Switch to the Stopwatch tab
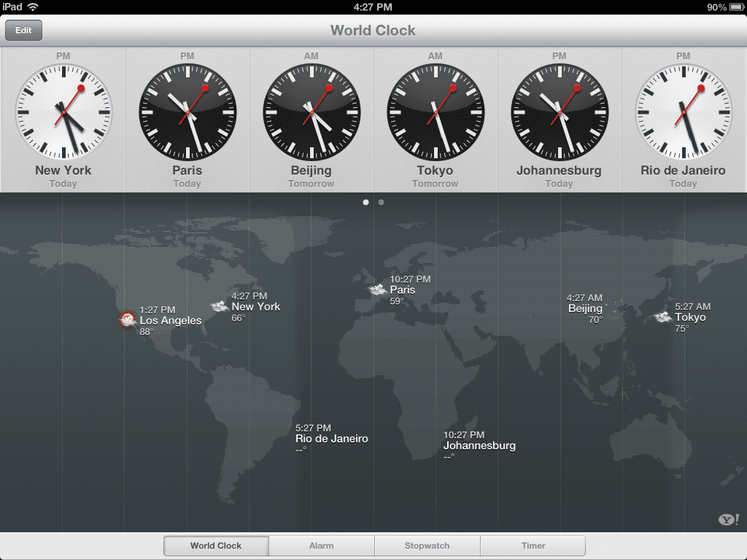 point(427,545)
